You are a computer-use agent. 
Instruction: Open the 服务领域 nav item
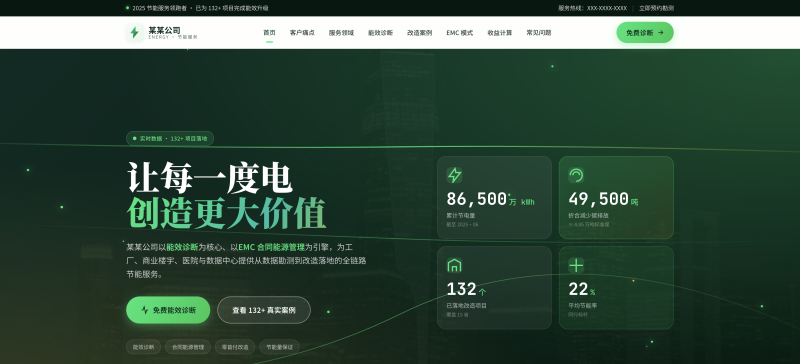[341, 33]
